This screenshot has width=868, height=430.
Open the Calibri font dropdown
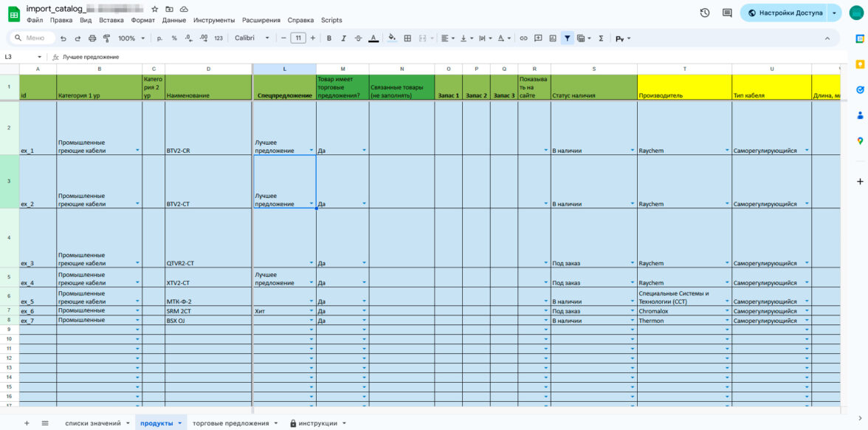[x=253, y=38]
